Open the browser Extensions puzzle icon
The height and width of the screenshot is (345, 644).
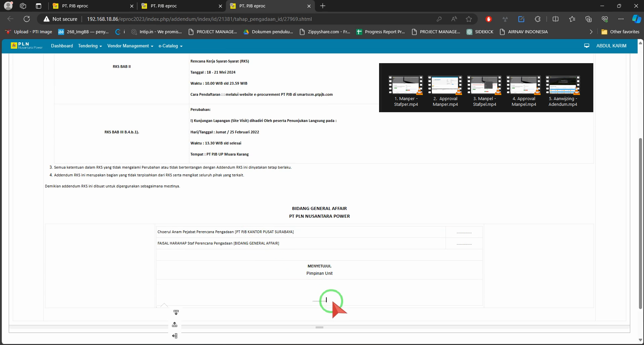(x=538, y=19)
